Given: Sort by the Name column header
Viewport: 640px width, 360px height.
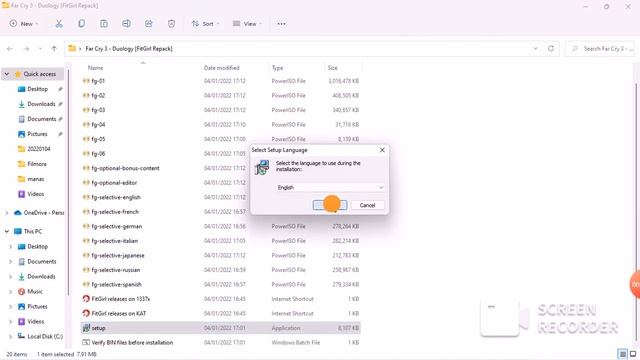Looking at the screenshot, I should pyautogui.click(x=95, y=68).
